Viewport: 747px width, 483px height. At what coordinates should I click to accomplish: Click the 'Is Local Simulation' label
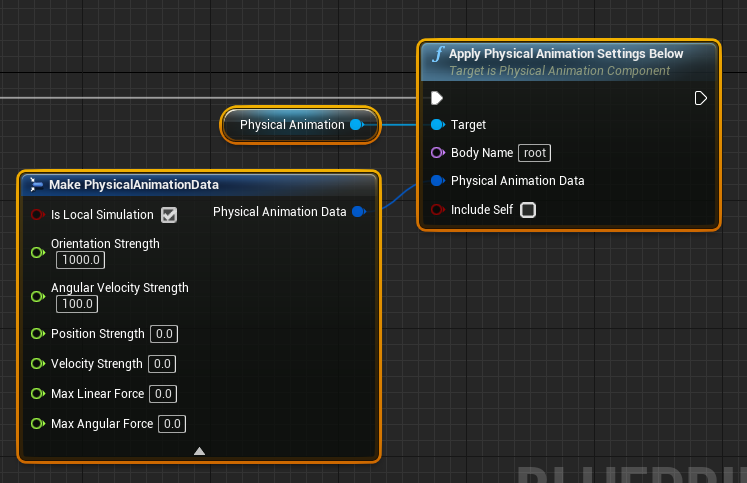click(x=102, y=215)
